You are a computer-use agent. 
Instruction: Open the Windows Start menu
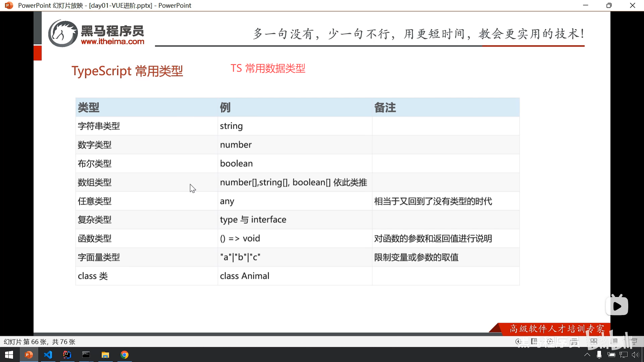click(x=9, y=355)
